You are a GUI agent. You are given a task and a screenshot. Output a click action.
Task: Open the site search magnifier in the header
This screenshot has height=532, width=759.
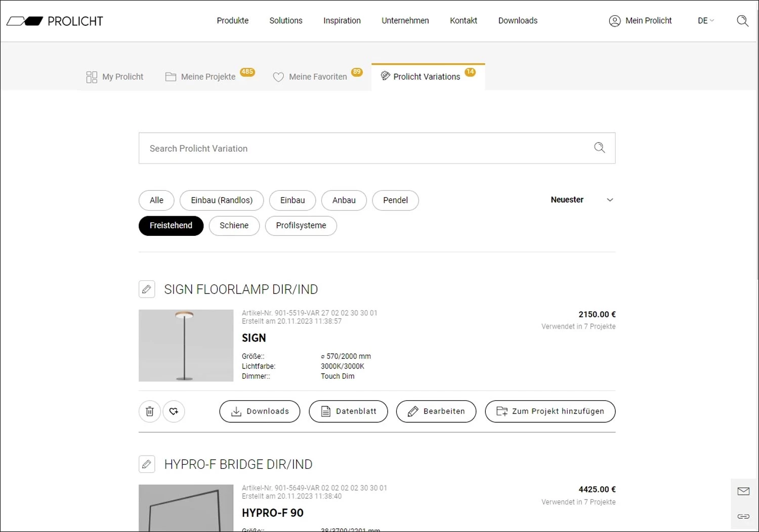(x=742, y=21)
